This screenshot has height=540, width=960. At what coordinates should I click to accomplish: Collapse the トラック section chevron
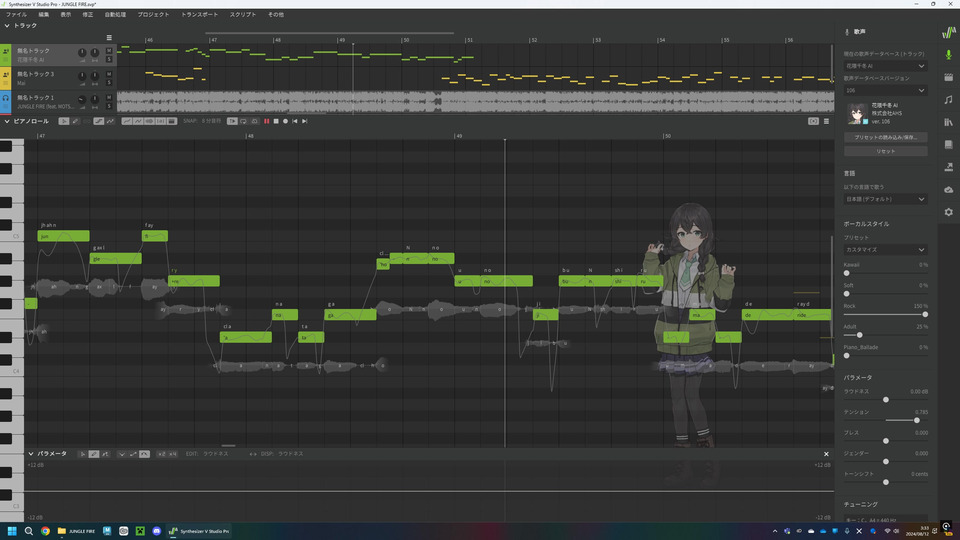click(x=7, y=26)
